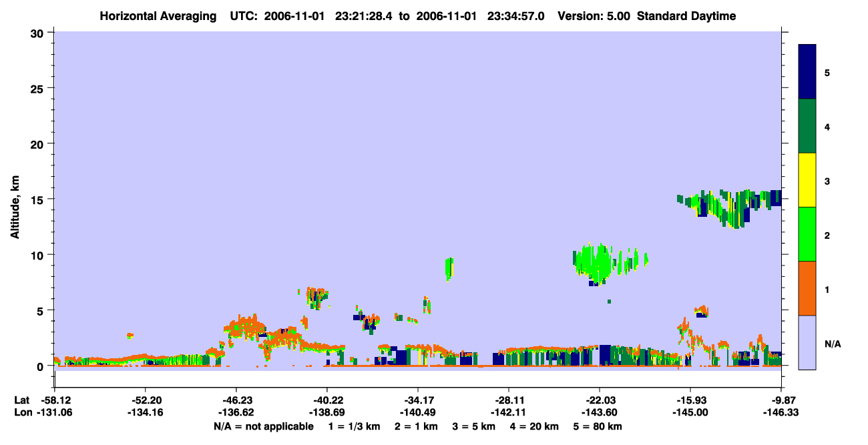
Task: Click the 'Standard Daytime' text
Action: point(686,16)
